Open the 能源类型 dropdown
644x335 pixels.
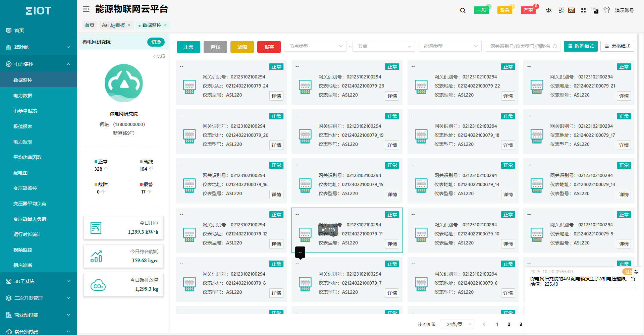450,46
